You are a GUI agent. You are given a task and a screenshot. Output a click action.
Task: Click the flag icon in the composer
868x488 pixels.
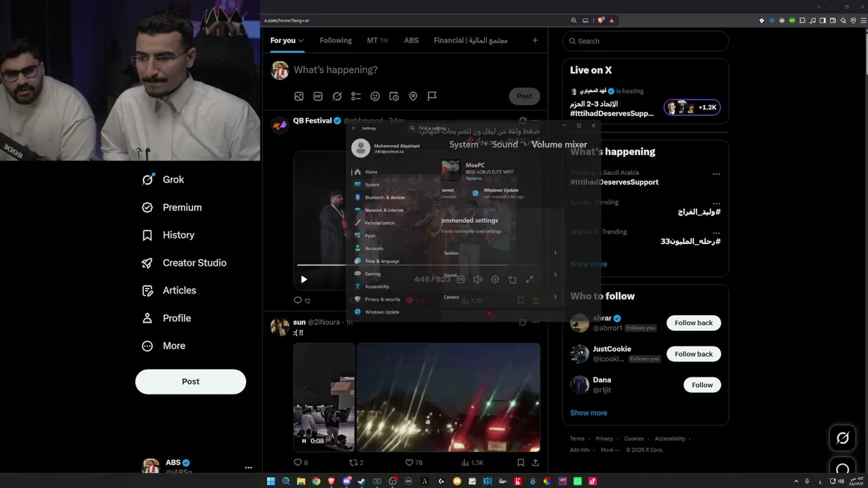(432, 96)
